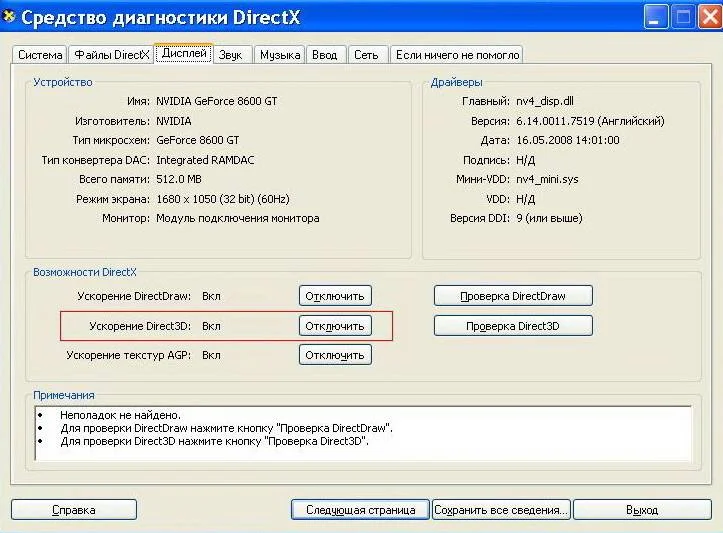Switch to the Музыка tab
Image resolution: width=723 pixels, height=533 pixels.
(x=279, y=55)
